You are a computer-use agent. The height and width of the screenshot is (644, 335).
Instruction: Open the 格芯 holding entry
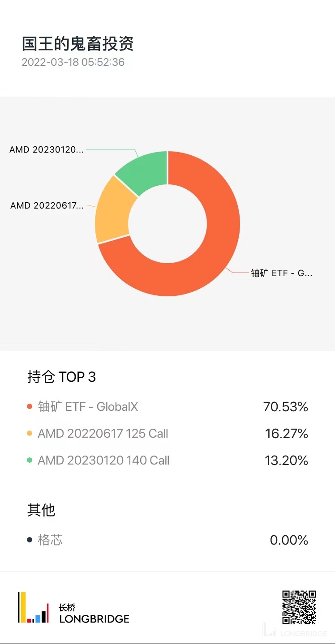point(50,540)
